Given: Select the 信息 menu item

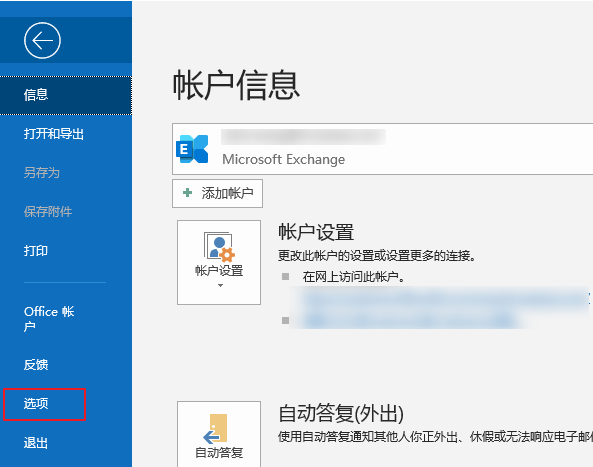Looking at the screenshot, I should (66, 95).
